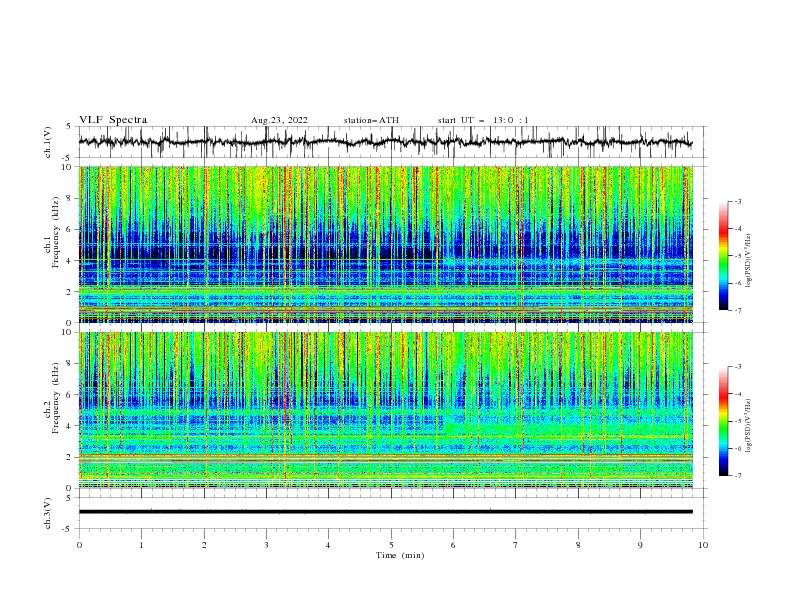Click the ch.1 spectrogram panel
Image resolution: width=792 pixels, height=612 pixels.
pyautogui.click(x=385, y=244)
